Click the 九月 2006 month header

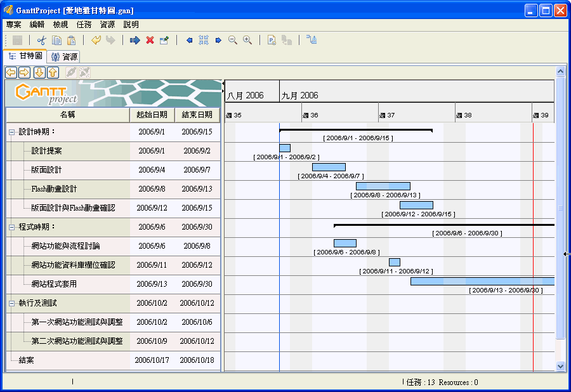417,91
